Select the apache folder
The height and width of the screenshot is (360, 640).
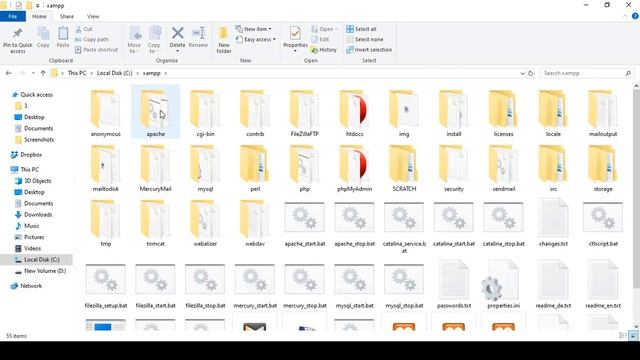[156, 113]
